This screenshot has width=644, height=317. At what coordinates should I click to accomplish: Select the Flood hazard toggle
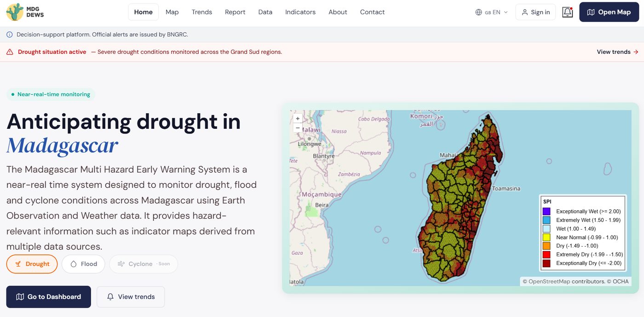click(x=83, y=264)
